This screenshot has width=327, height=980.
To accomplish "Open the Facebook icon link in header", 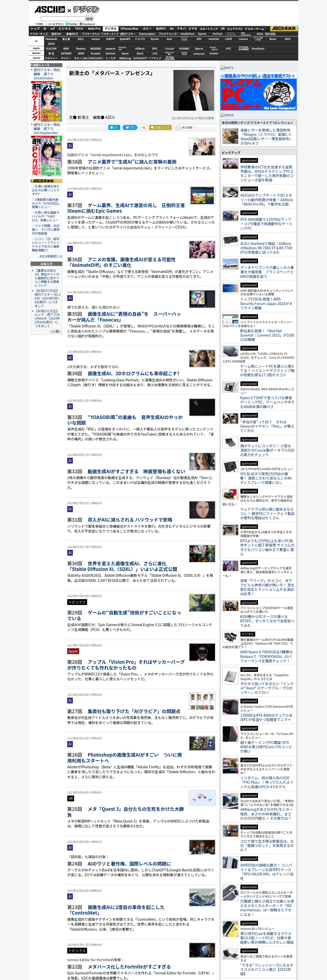I will pos(87,24).
